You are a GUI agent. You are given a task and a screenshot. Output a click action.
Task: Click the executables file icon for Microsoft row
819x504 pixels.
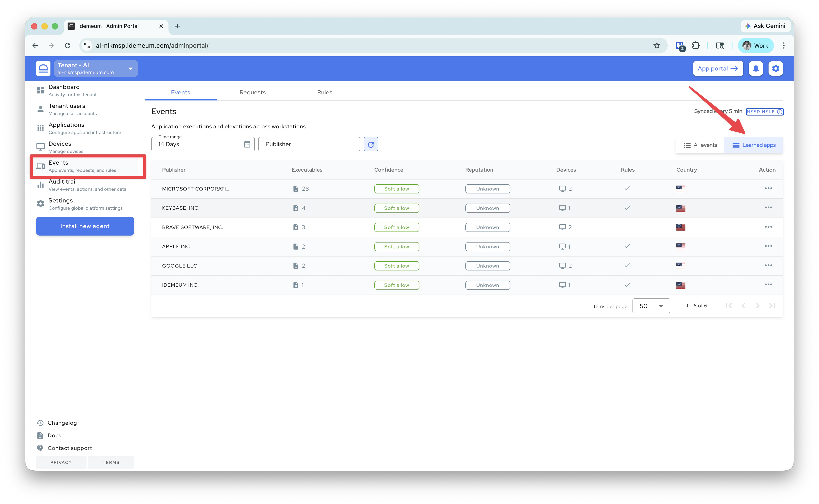tap(296, 189)
